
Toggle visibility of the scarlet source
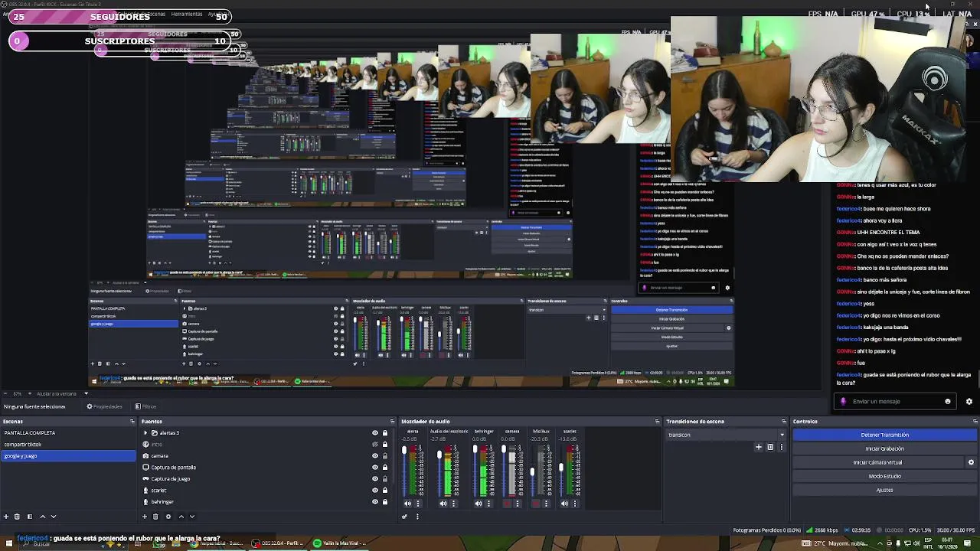click(375, 491)
